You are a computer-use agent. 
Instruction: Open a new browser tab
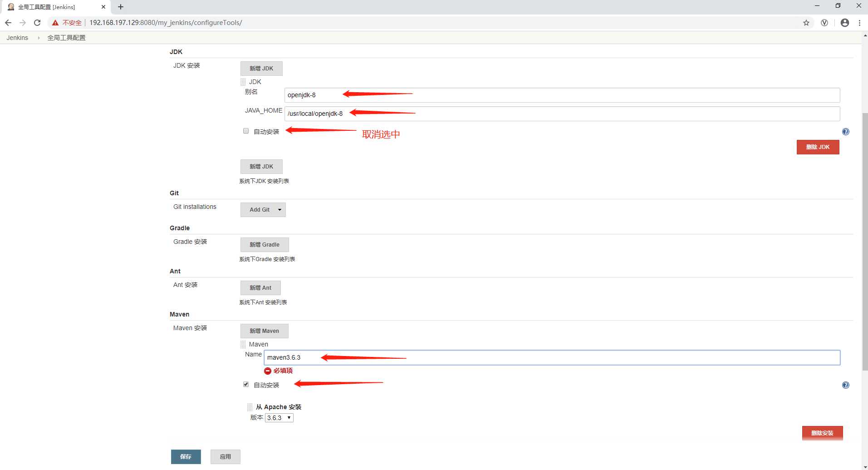[x=121, y=7]
